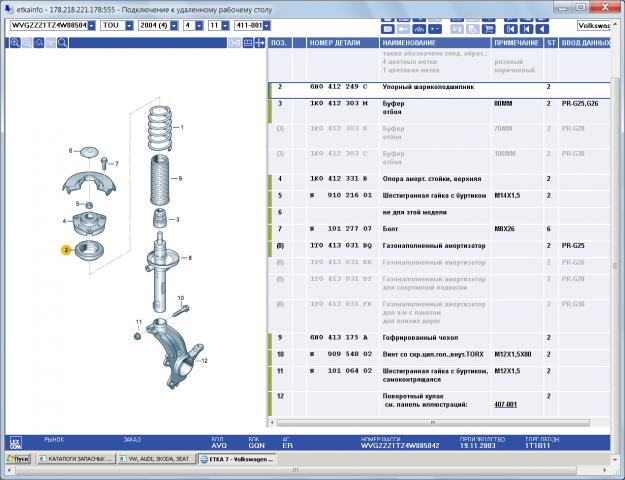Viewport: 625px width, 480px height.
Task: Go to previous group with bar-arrow icon
Action: [526, 29]
